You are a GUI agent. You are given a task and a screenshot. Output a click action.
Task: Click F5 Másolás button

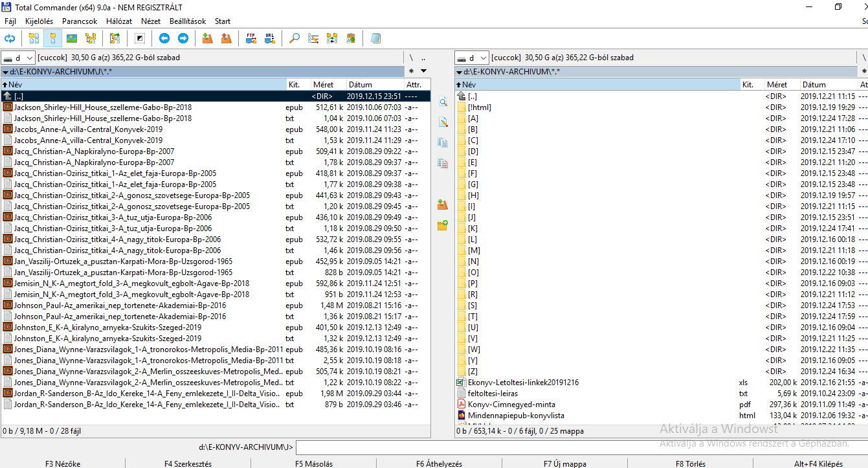coord(314,463)
